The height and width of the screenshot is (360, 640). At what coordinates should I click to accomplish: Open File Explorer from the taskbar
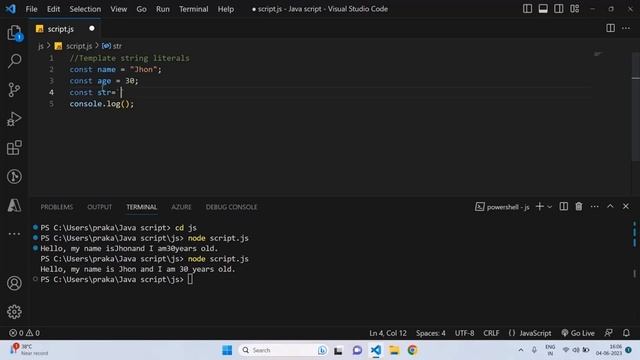394,350
